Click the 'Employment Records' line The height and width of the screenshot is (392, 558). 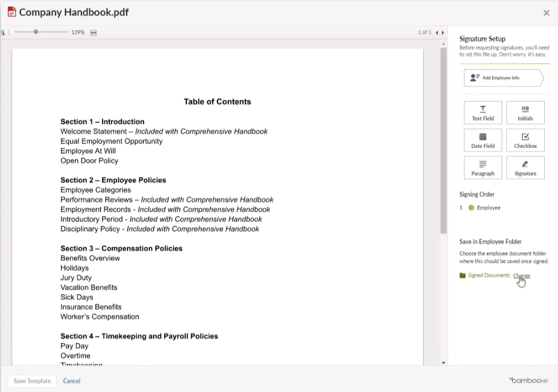(165, 209)
